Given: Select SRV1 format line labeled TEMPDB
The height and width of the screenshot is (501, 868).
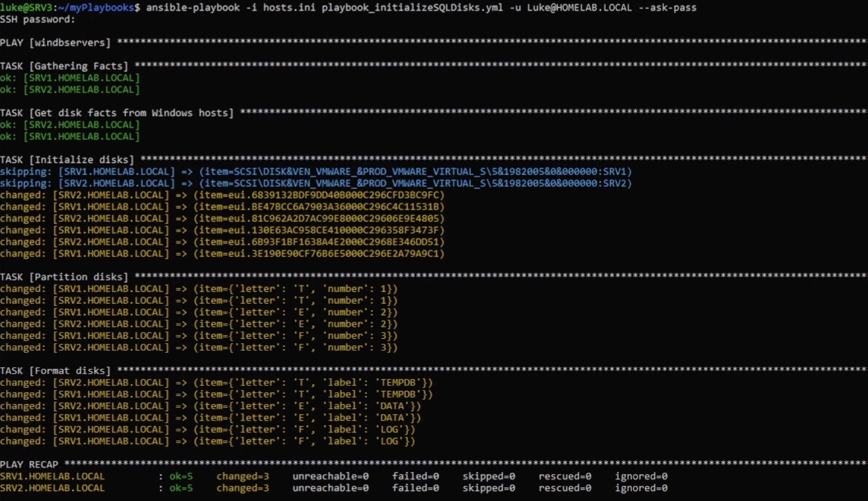Looking at the screenshot, I should pos(216,395).
